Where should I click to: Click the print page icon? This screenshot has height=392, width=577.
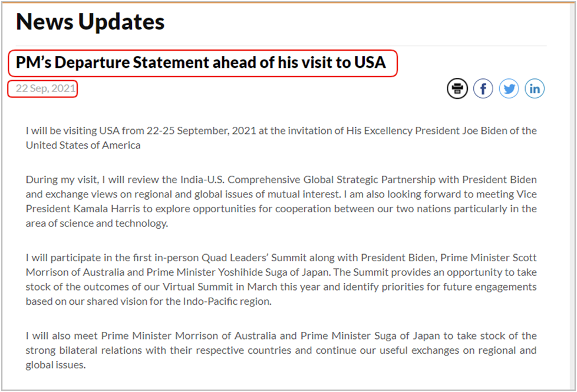[457, 88]
